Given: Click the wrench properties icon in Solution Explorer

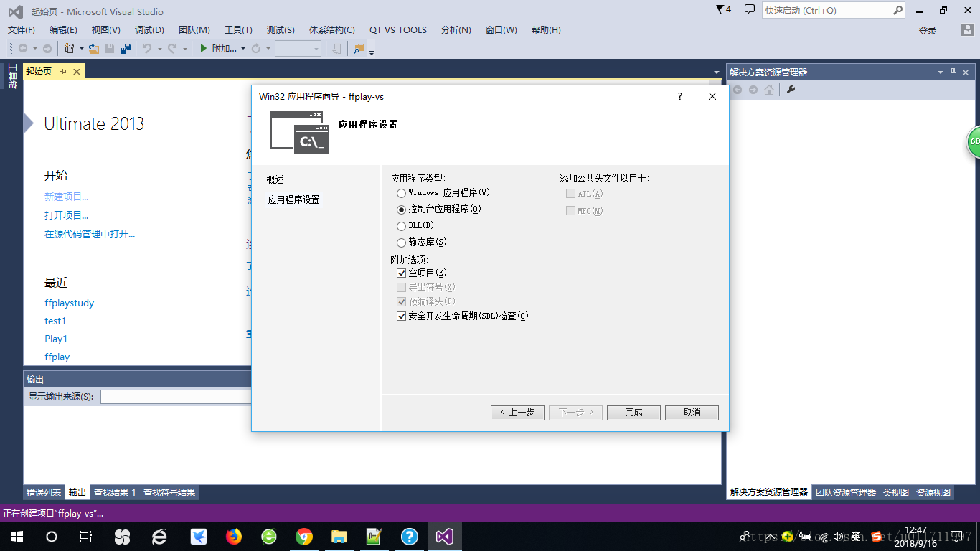Looking at the screenshot, I should [791, 90].
